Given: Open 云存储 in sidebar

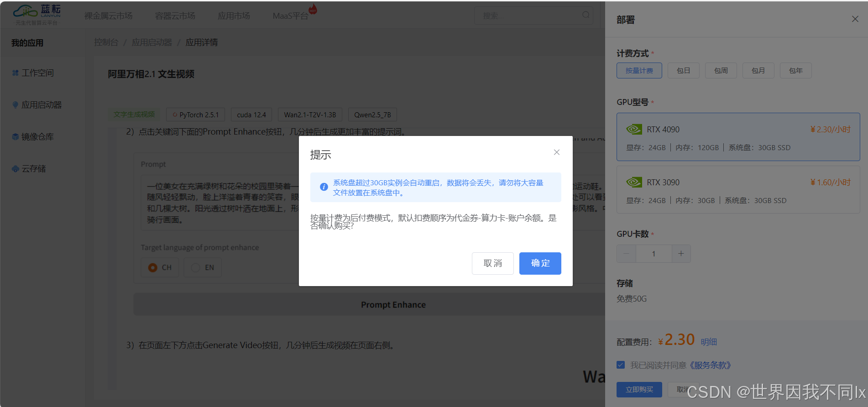Looking at the screenshot, I should tap(34, 169).
